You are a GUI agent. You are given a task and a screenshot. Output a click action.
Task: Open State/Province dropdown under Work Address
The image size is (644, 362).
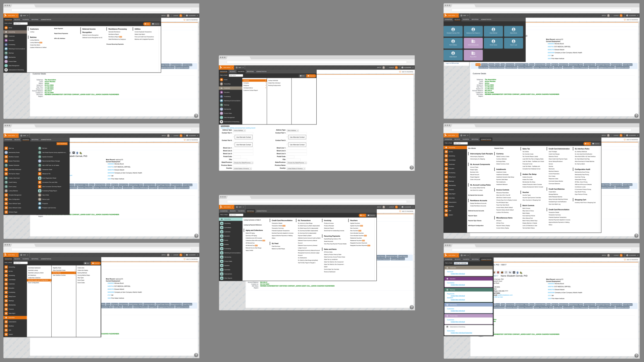tap(297, 163)
